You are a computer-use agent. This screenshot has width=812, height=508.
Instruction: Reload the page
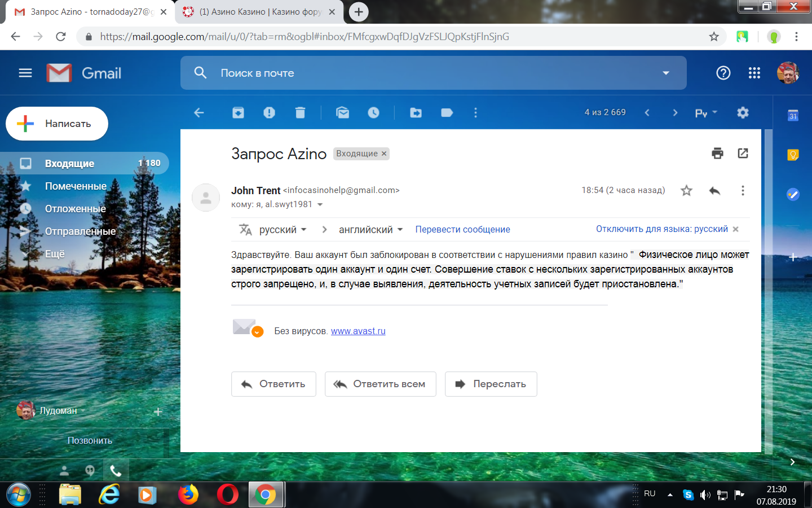(61, 37)
